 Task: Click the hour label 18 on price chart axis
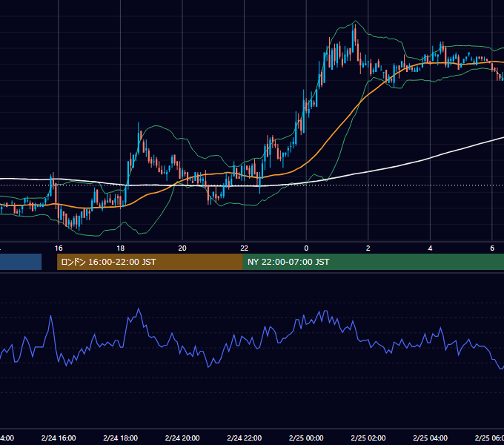pyautogui.click(x=121, y=248)
